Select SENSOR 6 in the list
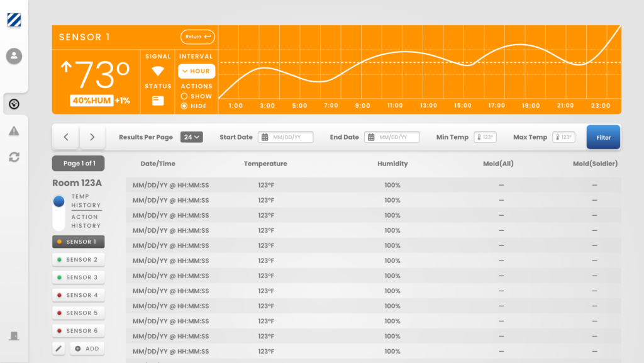 click(x=78, y=330)
